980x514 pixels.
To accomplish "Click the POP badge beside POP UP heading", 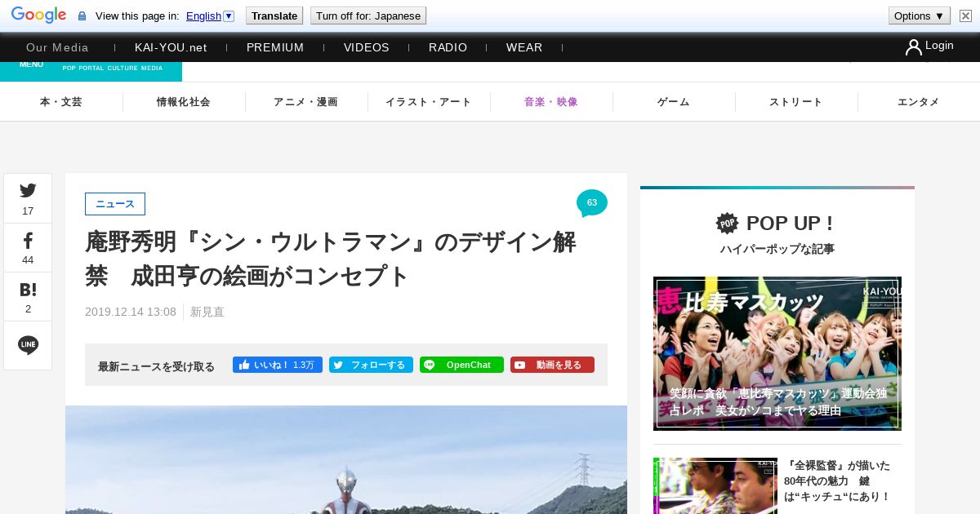I will point(727,223).
